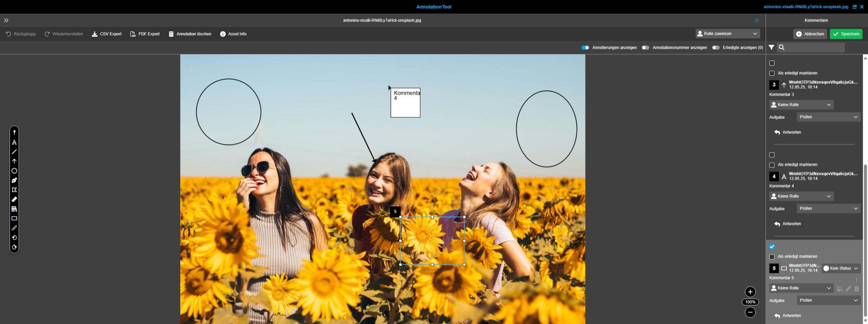Click CSV Export in toolbar
The height and width of the screenshot is (324, 868).
pyautogui.click(x=107, y=34)
